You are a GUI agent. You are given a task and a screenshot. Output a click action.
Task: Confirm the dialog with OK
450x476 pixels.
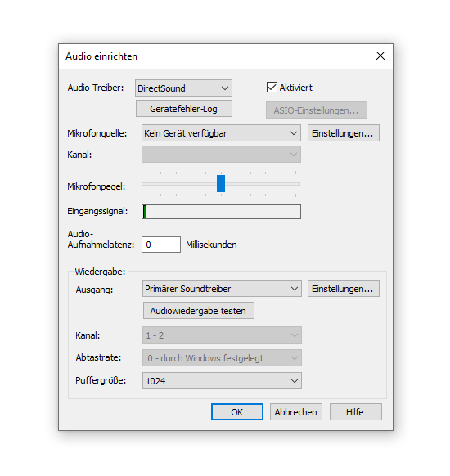(x=237, y=412)
